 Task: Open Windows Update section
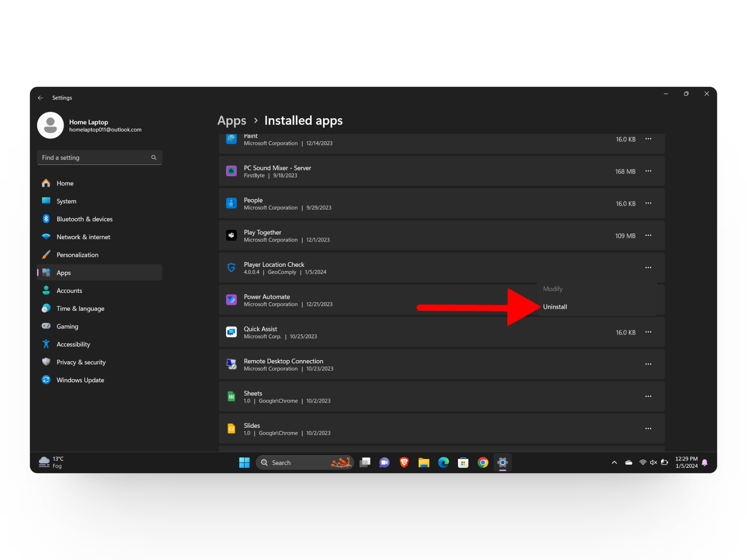pyautogui.click(x=80, y=380)
